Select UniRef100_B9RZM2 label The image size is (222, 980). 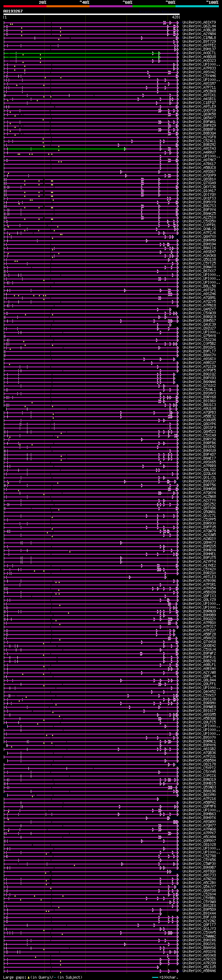(199, 145)
